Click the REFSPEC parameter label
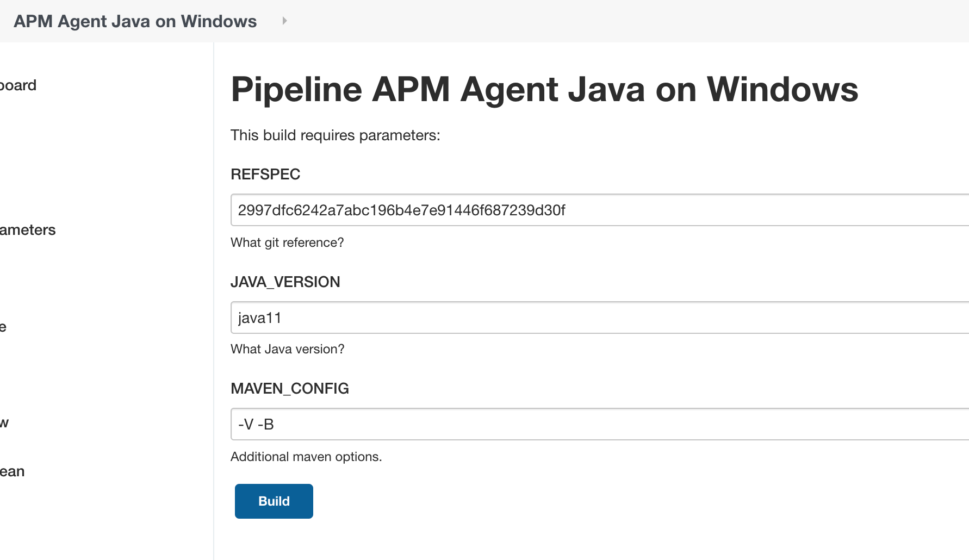Viewport: 969px width, 560px height. click(x=265, y=174)
